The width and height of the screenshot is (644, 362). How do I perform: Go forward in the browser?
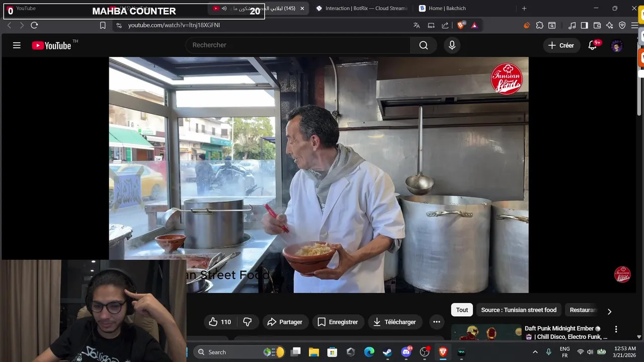pyautogui.click(x=21, y=25)
